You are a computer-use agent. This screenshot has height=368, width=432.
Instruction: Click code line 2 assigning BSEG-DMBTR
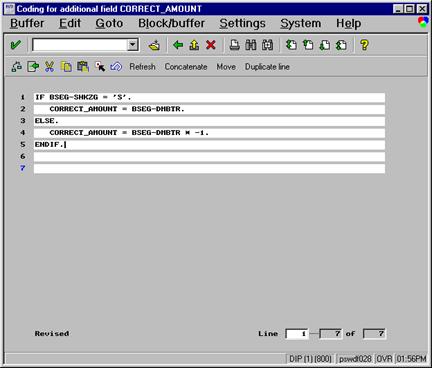click(209, 109)
